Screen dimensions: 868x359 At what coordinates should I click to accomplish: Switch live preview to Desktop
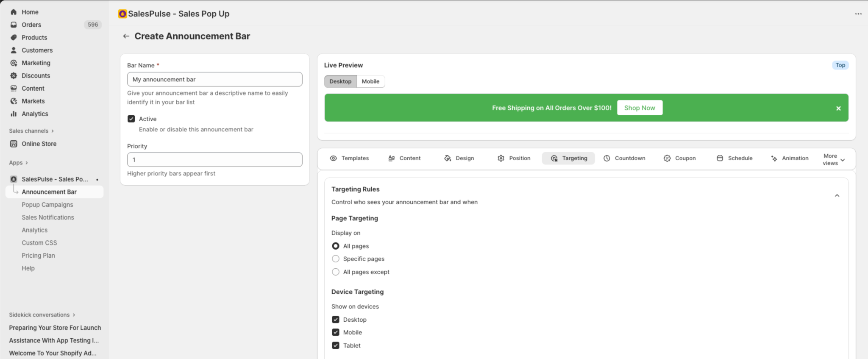(340, 81)
